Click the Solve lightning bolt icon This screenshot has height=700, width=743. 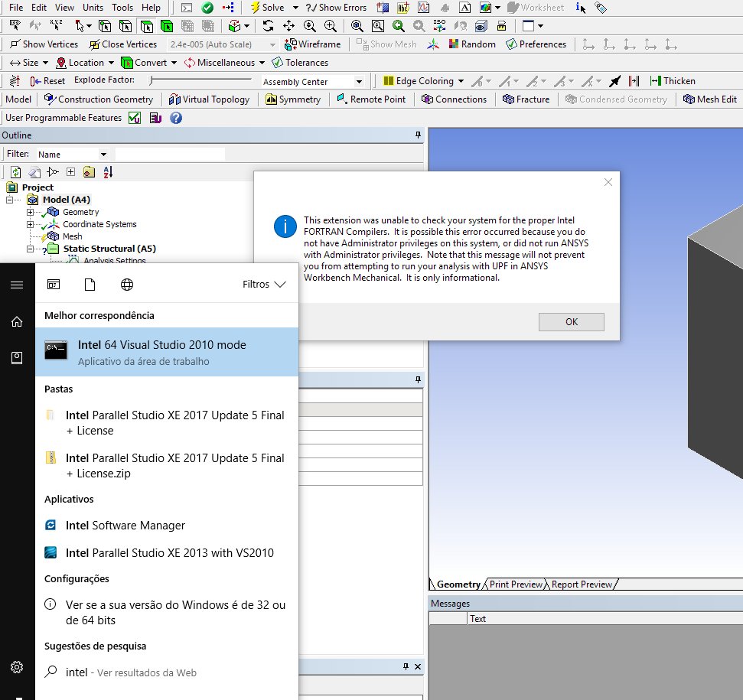click(255, 8)
